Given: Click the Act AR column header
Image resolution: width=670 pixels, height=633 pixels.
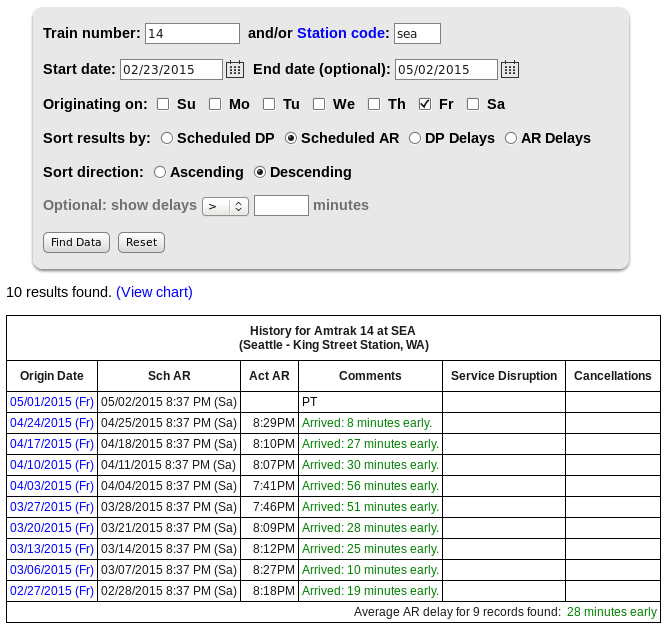Looking at the screenshot, I should coord(269,376).
